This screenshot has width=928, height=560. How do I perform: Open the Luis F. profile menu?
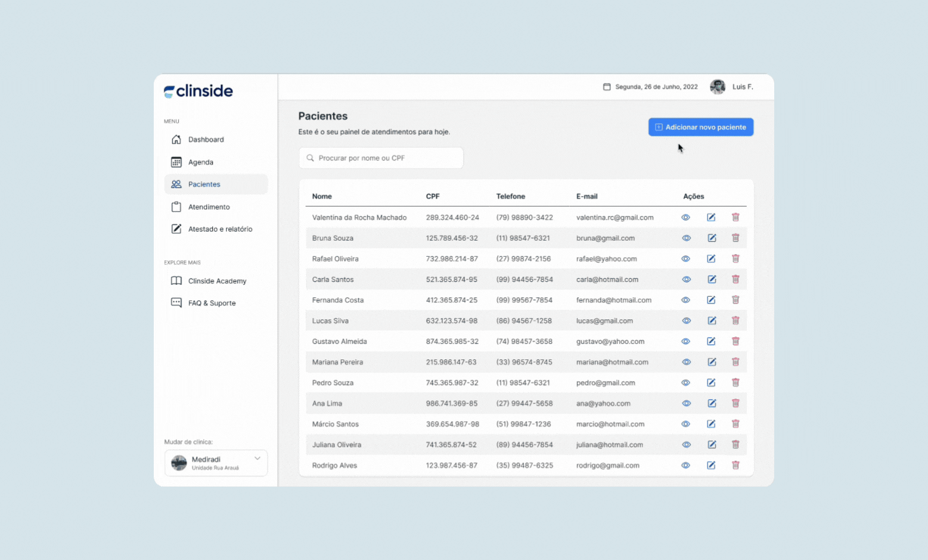[731, 86]
